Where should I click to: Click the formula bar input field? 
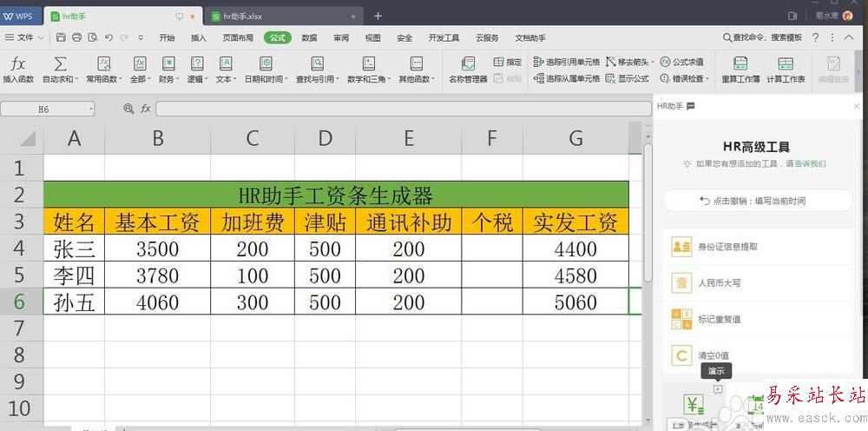coord(404,109)
